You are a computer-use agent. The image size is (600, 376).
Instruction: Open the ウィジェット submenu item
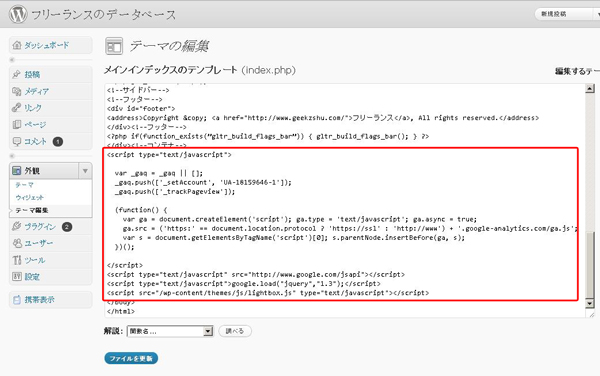[x=29, y=197]
